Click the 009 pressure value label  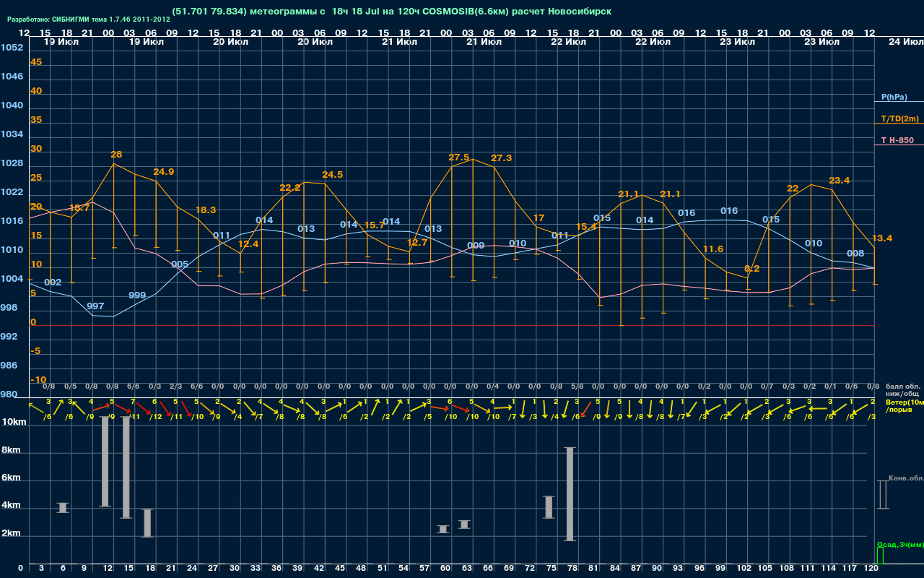(476, 246)
